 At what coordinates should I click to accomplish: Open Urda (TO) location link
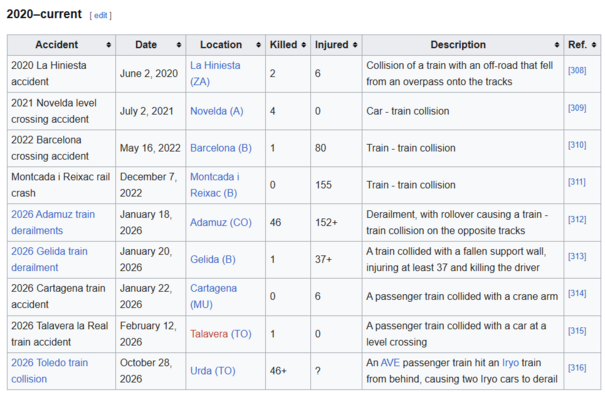(x=213, y=371)
